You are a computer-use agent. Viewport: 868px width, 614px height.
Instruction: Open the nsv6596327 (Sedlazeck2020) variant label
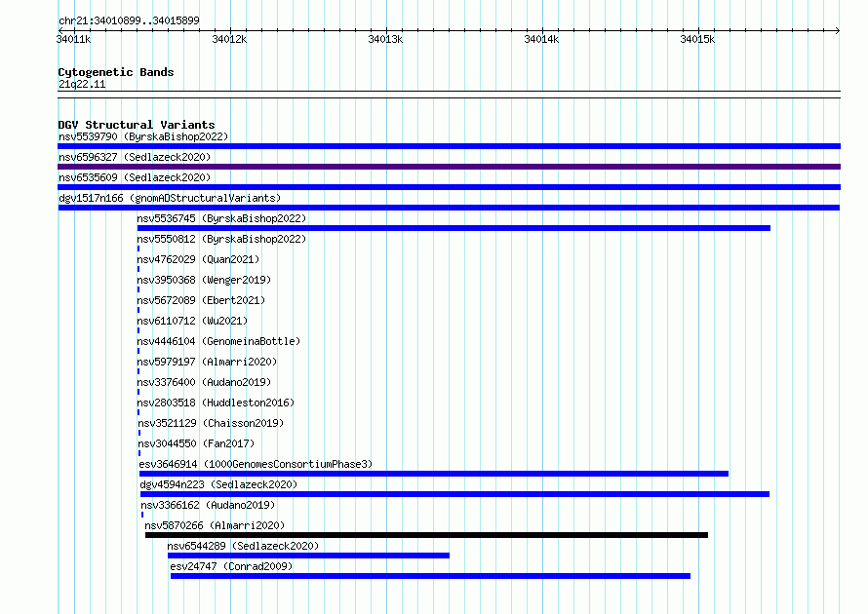coord(135,157)
